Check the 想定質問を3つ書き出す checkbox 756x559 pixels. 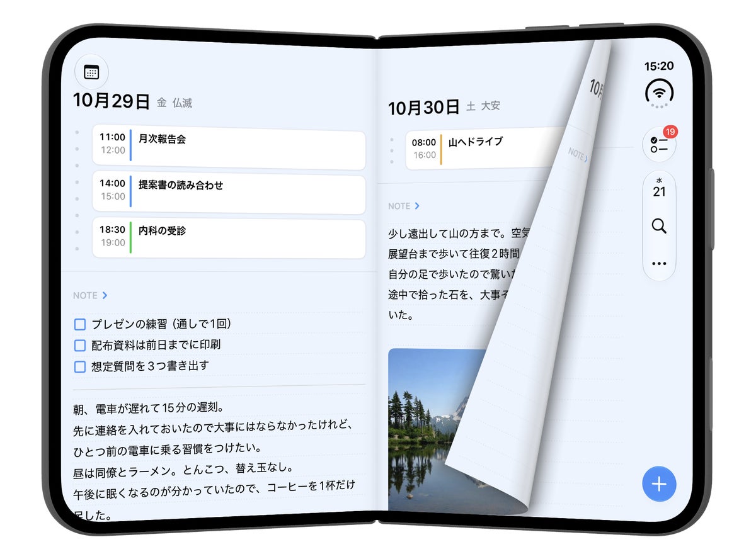point(80,366)
